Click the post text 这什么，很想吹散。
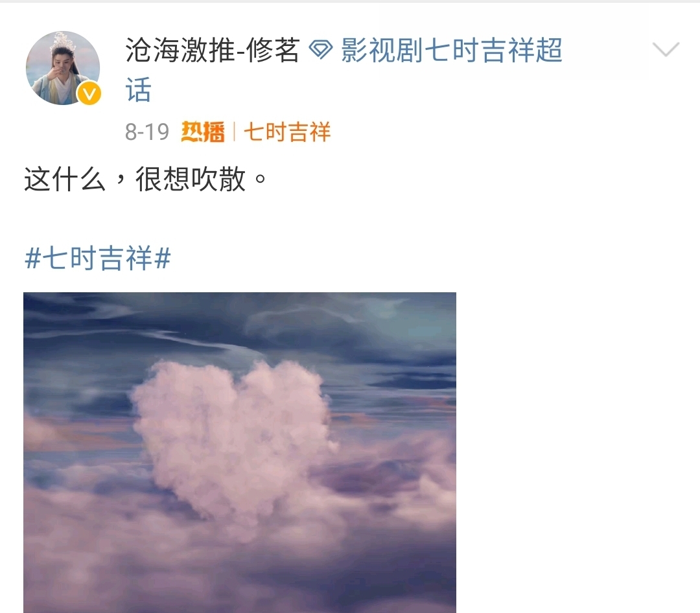Viewport: 700px width, 613px height. coord(145,179)
